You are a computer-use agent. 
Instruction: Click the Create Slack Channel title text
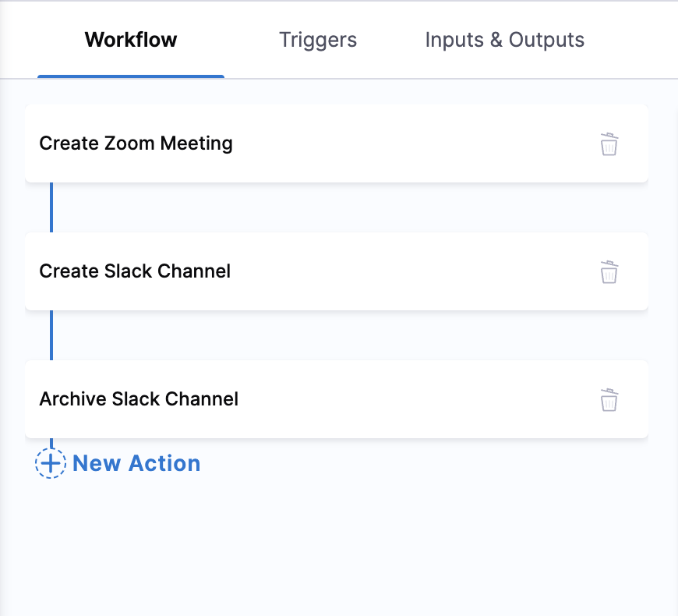(x=134, y=271)
